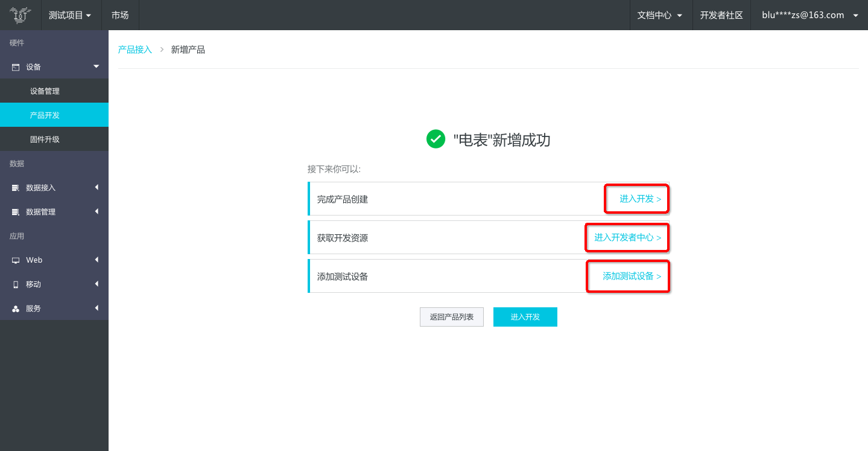Select the Web label in sidebar
This screenshot has height=451, width=868.
point(34,260)
